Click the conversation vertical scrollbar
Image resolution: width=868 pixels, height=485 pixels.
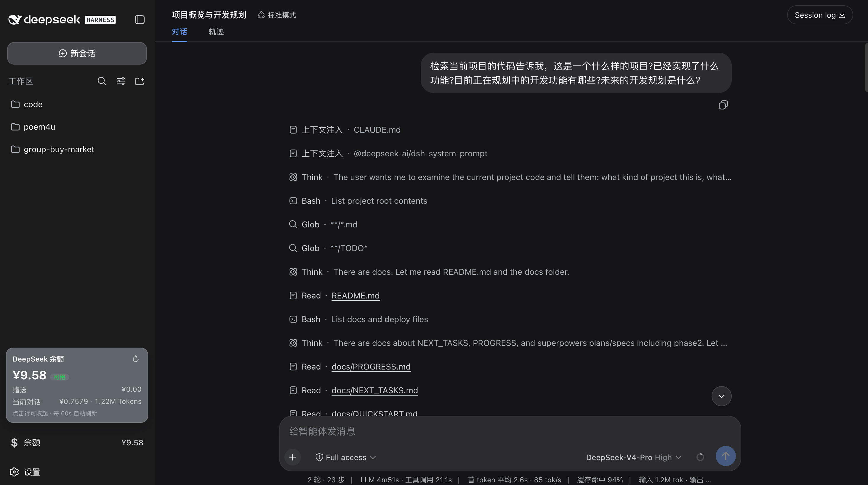[x=866, y=68]
